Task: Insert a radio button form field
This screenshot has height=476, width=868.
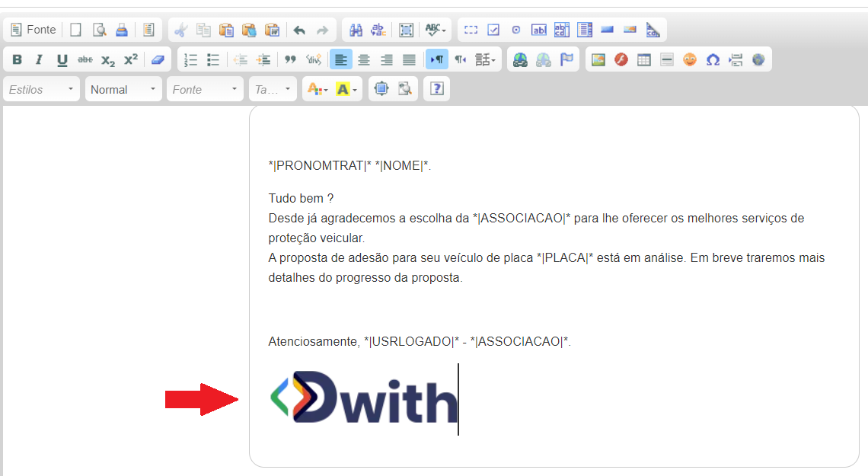Action: [x=516, y=30]
